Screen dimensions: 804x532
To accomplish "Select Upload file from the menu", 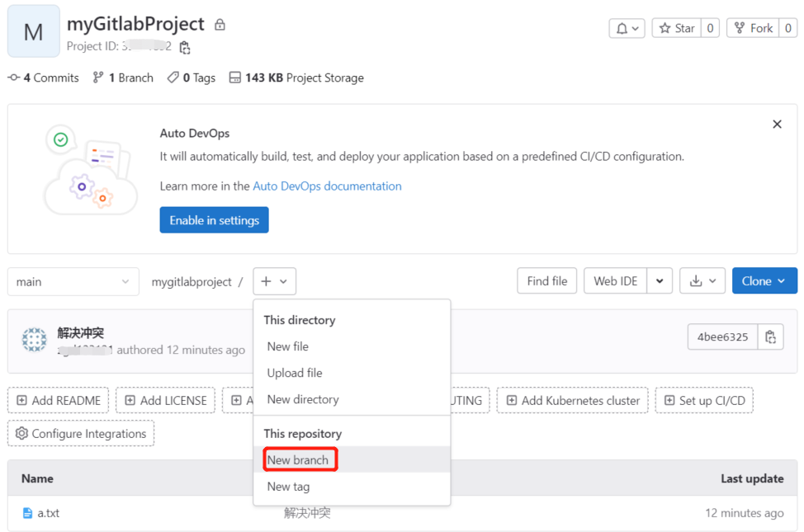I will point(352,373).
